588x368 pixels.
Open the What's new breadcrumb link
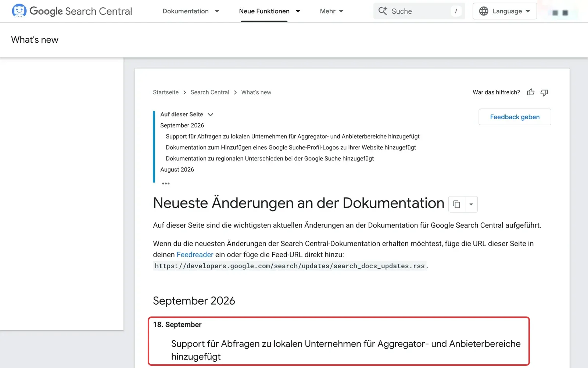(x=256, y=92)
